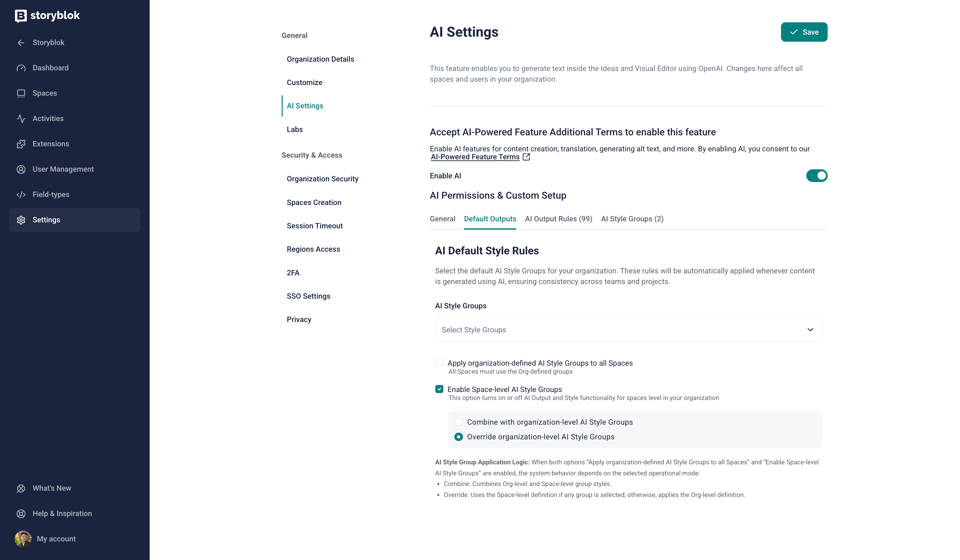
Task: Click the Spaces monitor icon
Action: [x=21, y=93]
